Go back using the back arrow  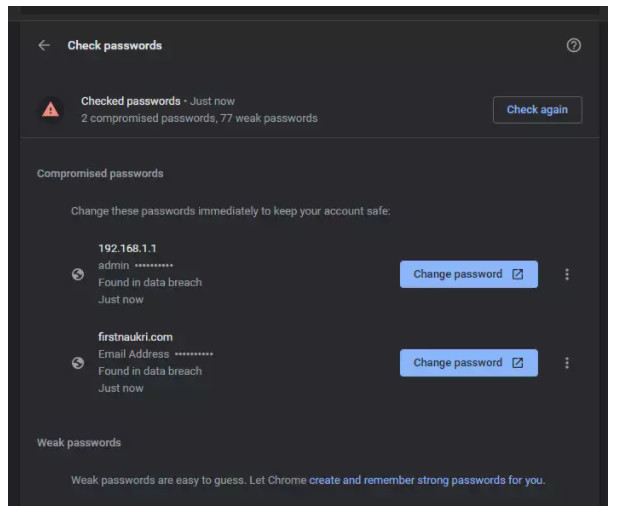44,46
